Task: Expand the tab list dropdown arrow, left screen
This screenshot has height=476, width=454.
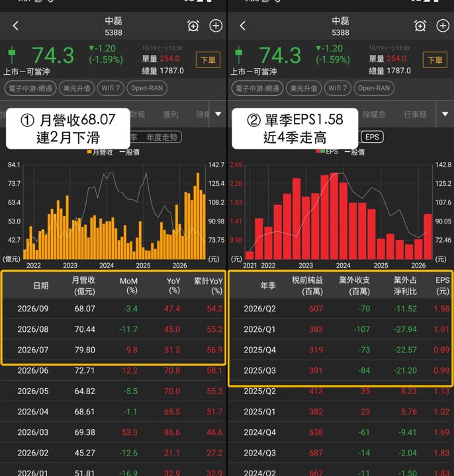Action: click(218, 114)
